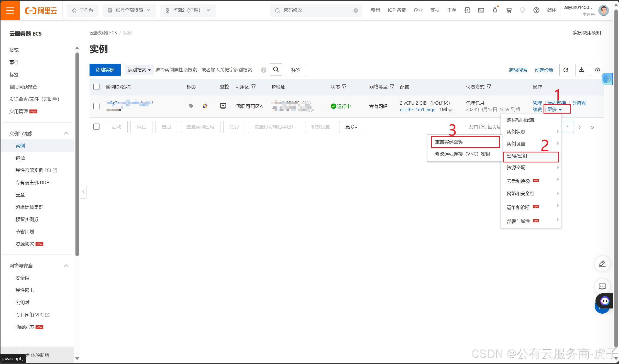Viewport: 619px width, 364px height.
Task: Open the feedback edit pencil icon
Action: pyautogui.click(x=602, y=264)
